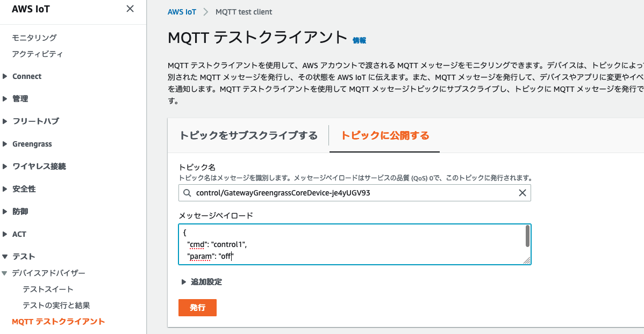Close the AWS IoT navigation sidebar
644x334 pixels.
pos(130,9)
